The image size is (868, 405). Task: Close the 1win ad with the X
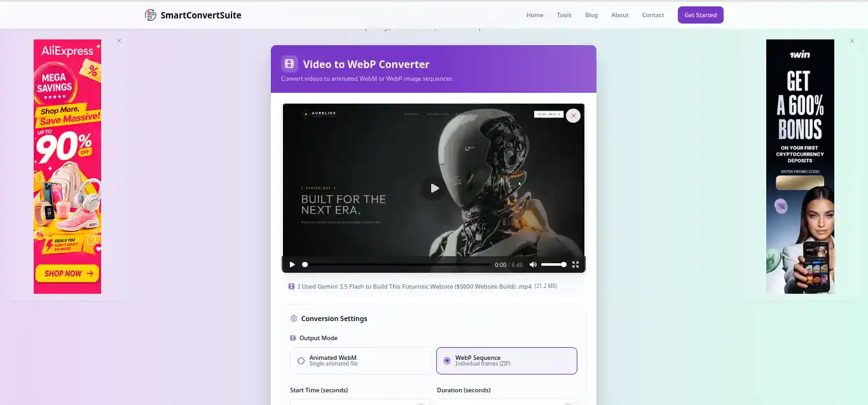click(x=852, y=41)
